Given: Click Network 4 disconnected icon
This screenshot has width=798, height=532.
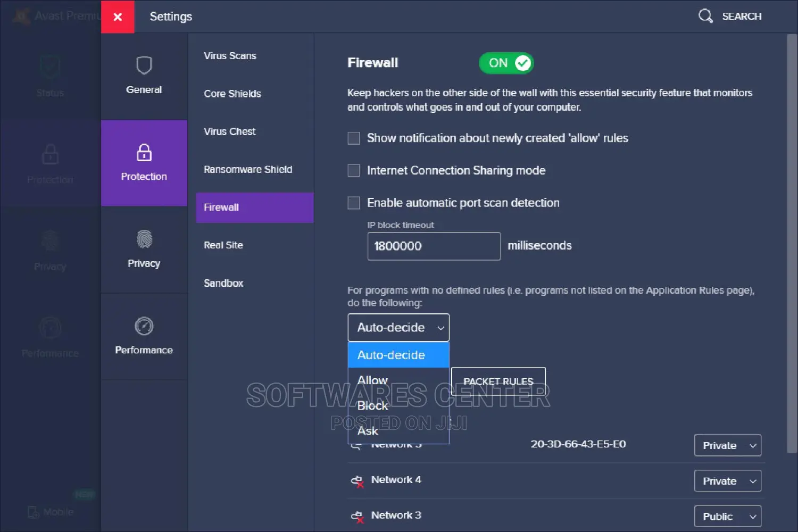Looking at the screenshot, I should [x=357, y=481].
